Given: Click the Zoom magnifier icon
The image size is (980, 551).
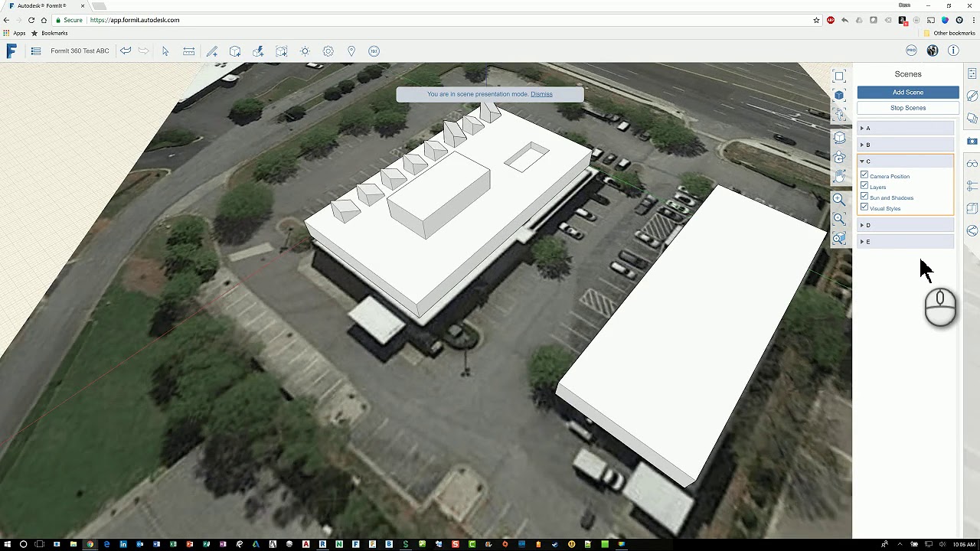Looking at the screenshot, I should pyautogui.click(x=839, y=200).
